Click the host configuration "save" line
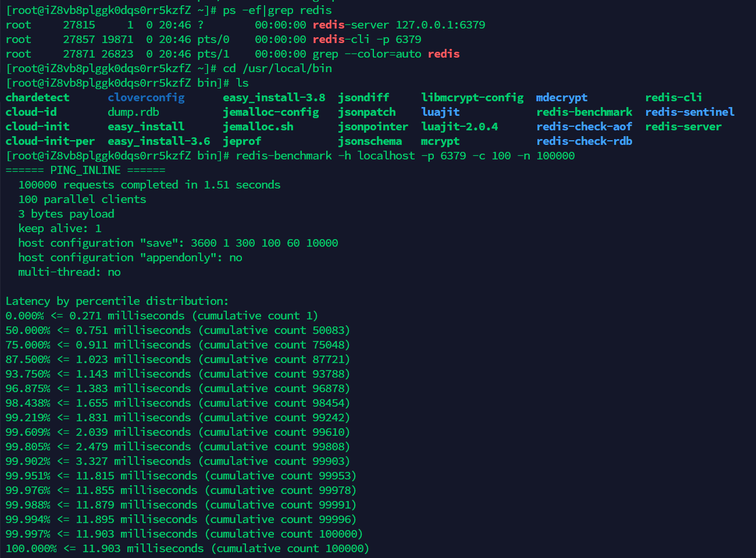The image size is (756, 558). (178, 243)
